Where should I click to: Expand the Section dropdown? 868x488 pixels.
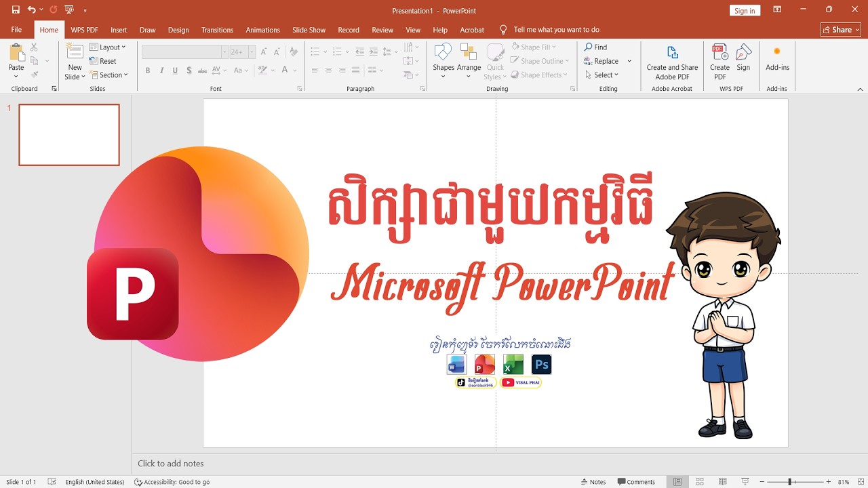coord(108,75)
